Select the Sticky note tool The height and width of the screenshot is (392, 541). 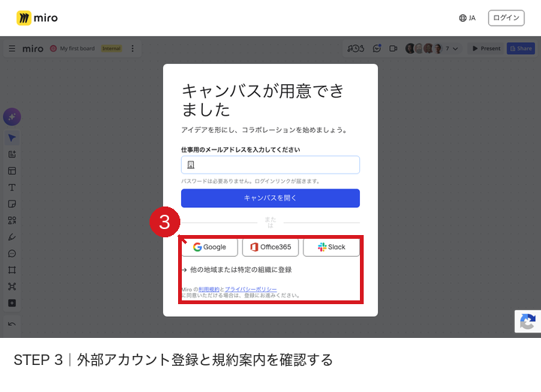coord(12,204)
